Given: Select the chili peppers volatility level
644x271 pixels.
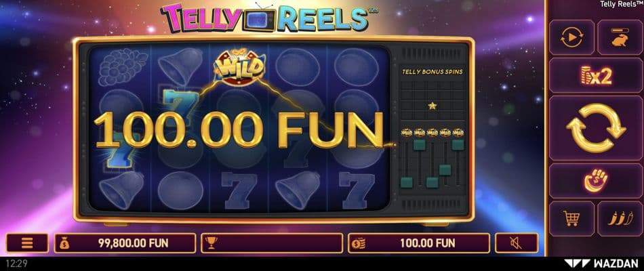Looking at the screenshot, I should click(620, 218).
